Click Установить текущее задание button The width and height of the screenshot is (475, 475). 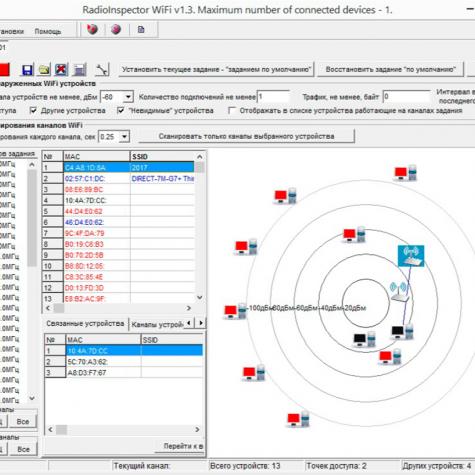[x=216, y=70]
